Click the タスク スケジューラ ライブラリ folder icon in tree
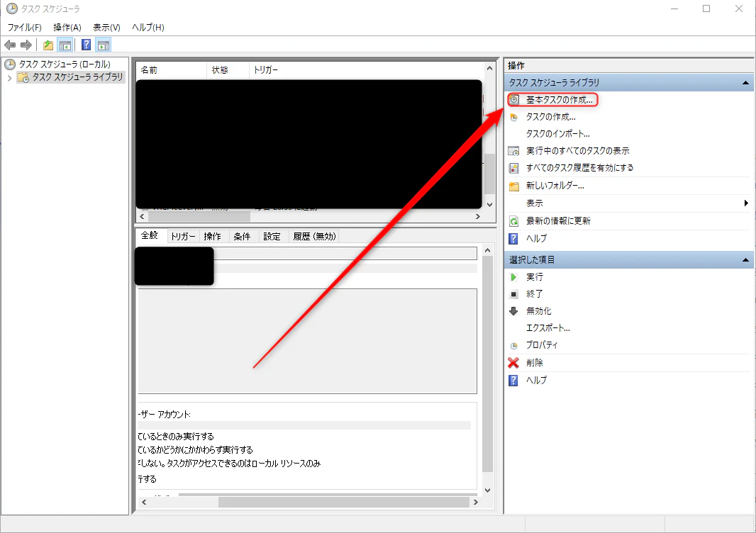Viewport: 756px width, 533px height. click(23, 77)
